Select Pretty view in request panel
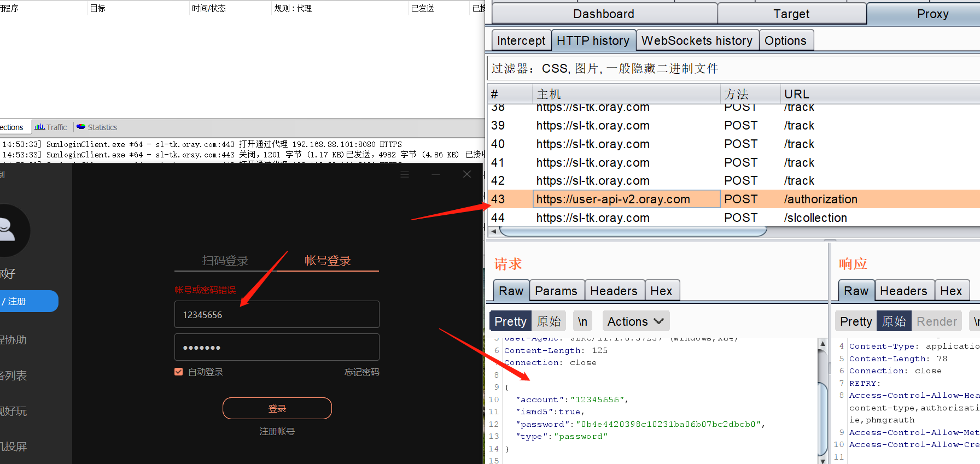Image resolution: width=980 pixels, height=464 pixels. [x=510, y=321]
